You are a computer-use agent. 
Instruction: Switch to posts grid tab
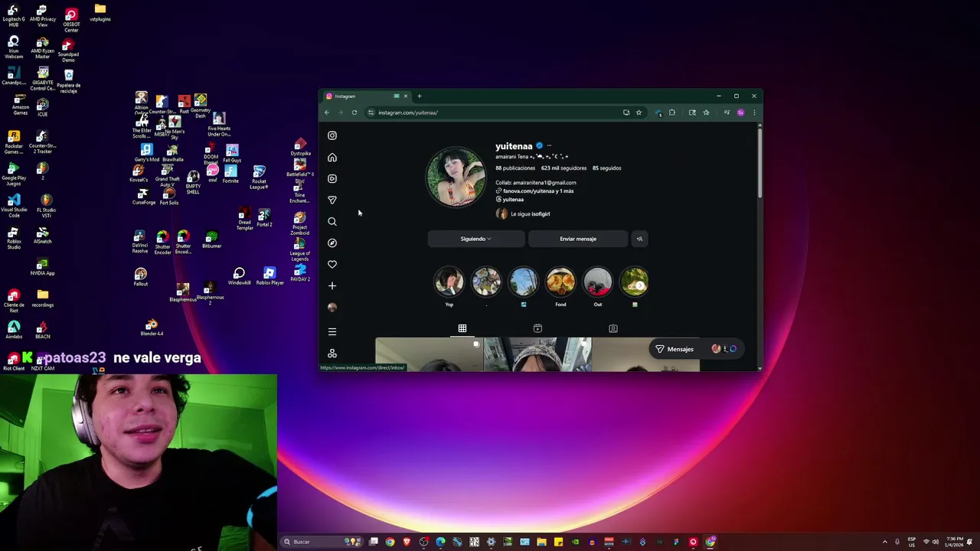[462, 328]
